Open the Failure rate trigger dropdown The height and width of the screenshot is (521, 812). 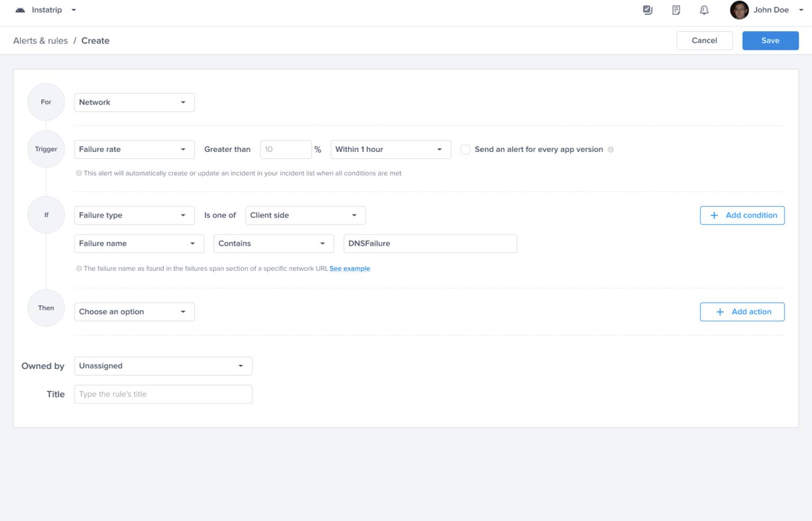pos(134,150)
